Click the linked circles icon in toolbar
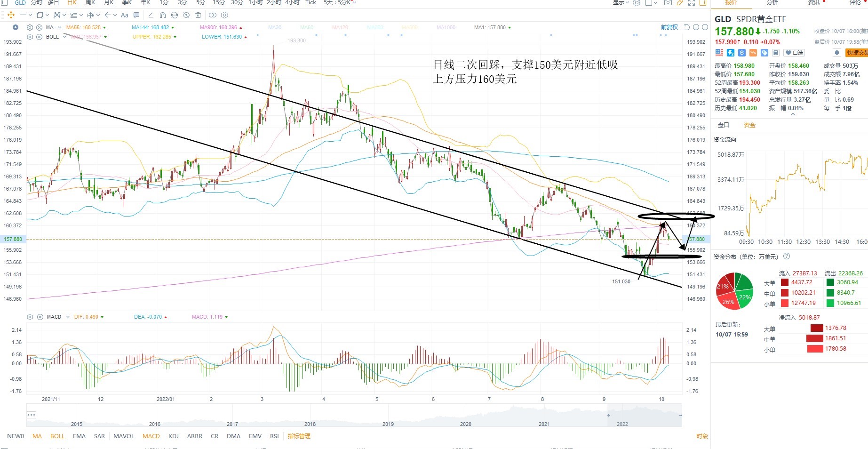Image resolution: width=868 pixels, height=449 pixels. pos(213,15)
